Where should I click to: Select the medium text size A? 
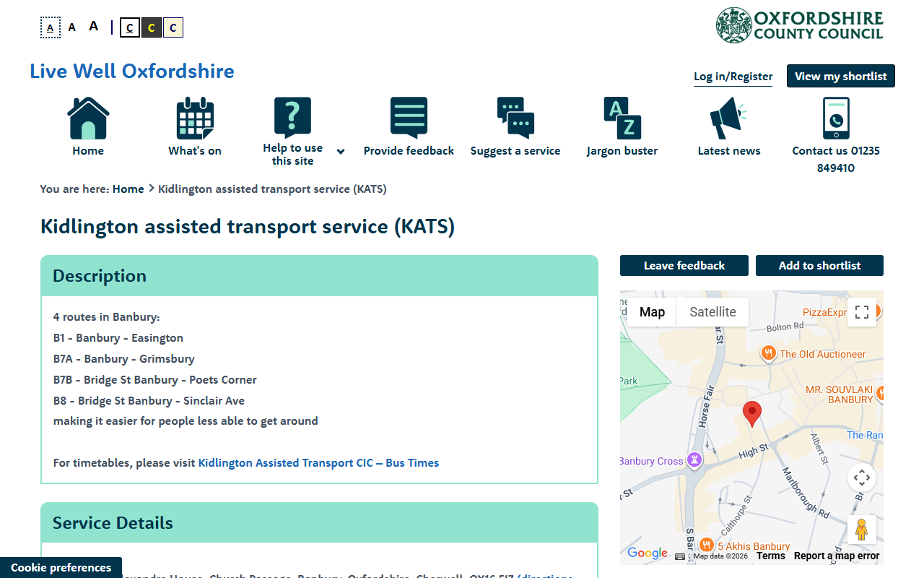pyautogui.click(x=71, y=27)
